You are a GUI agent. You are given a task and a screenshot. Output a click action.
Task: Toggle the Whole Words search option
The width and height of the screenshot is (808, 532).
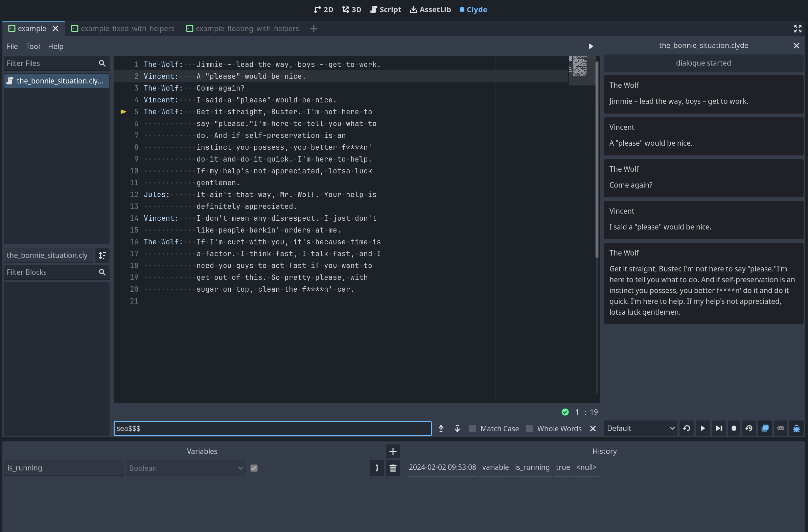[529, 428]
